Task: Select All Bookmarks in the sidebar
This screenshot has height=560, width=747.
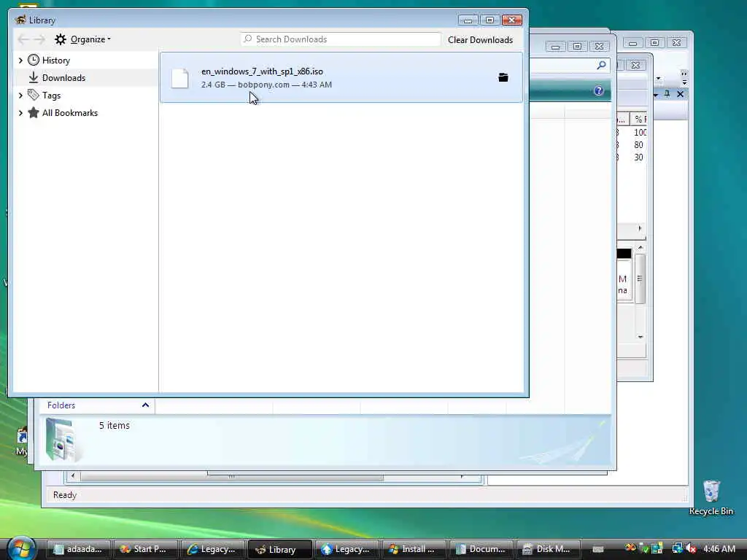Action: [70, 113]
